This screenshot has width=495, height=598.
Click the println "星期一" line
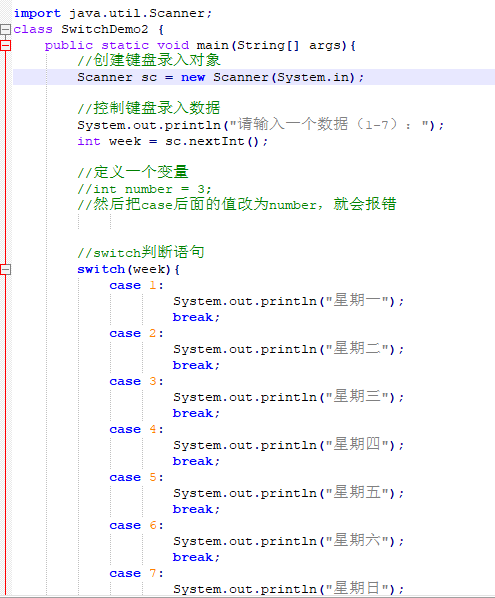tap(288, 301)
